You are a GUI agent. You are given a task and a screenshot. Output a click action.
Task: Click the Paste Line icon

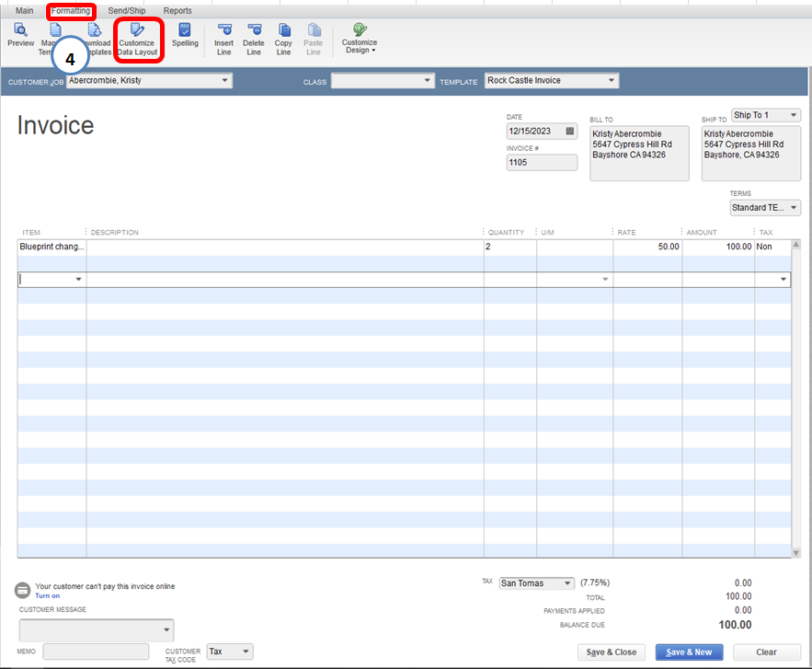[x=314, y=40]
